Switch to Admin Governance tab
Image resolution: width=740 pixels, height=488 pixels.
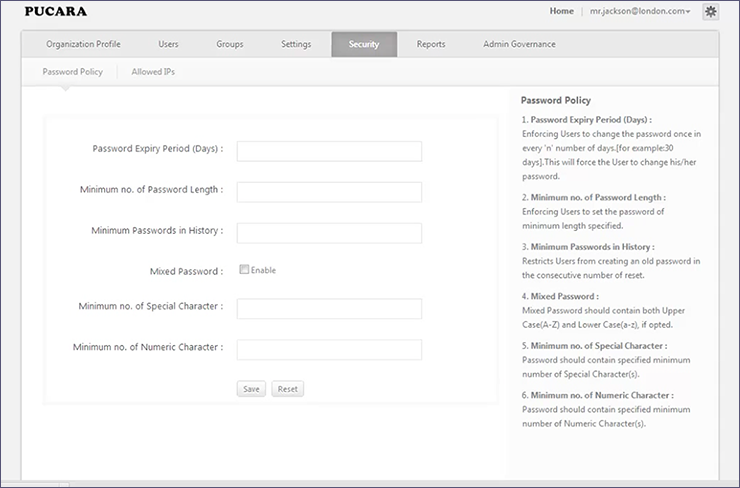pyautogui.click(x=519, y=44)
